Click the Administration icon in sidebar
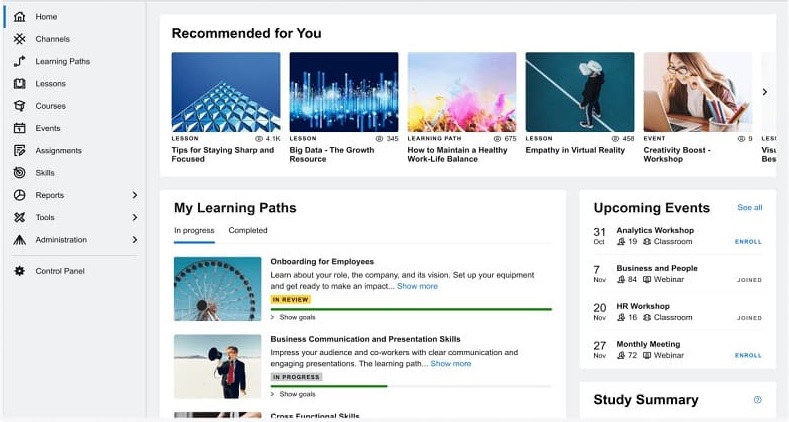The height and width of the screenshot is (422, 789). (19, 240)
